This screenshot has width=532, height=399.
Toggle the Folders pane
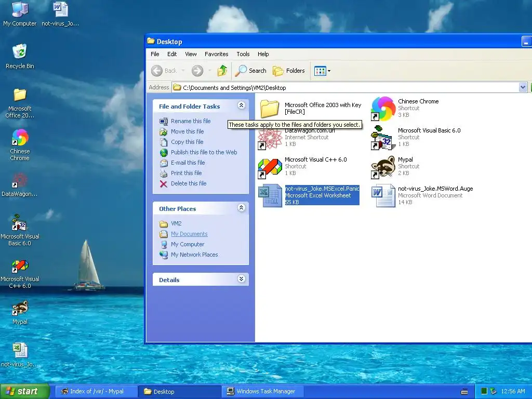[x=289, y=71]
